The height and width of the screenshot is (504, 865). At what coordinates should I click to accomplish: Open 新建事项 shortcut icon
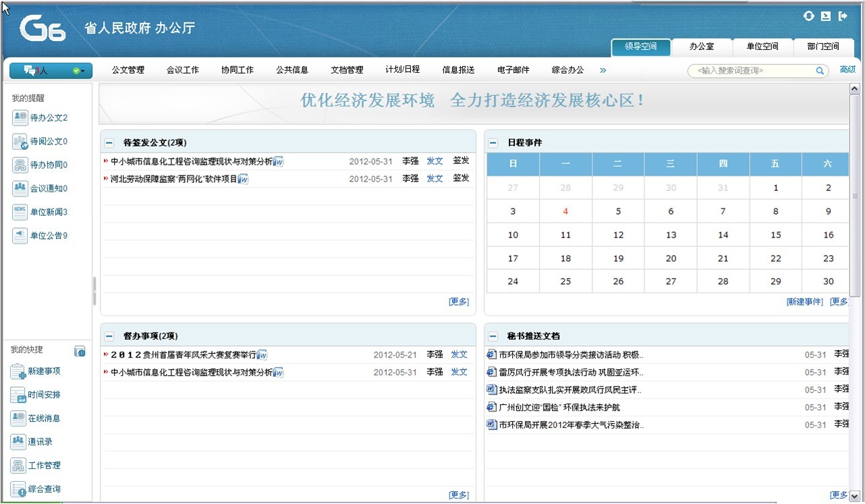pos(18,371)
